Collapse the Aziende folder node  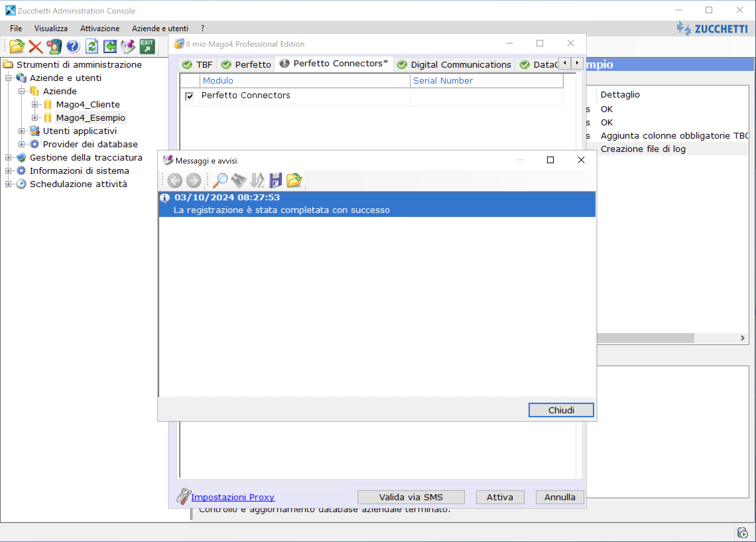tap(22, 91)
